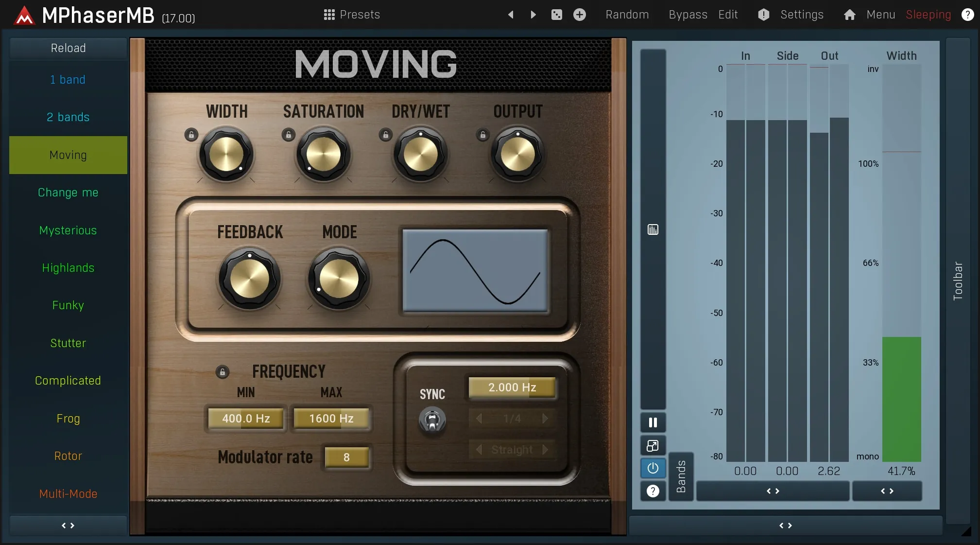Click the home icon beside Menu
Screen dimensions: 980x545
point(849,15)
